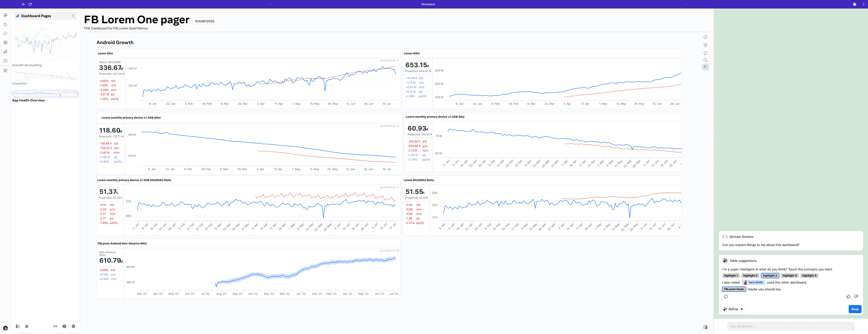Regenerate the AI response
868x334 pixels.
tap(726, 296)
